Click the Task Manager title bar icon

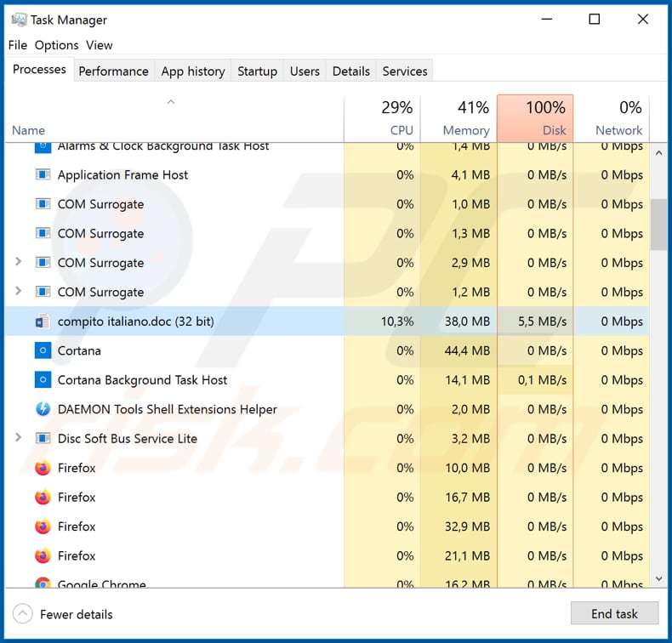[x=19, y=20]
